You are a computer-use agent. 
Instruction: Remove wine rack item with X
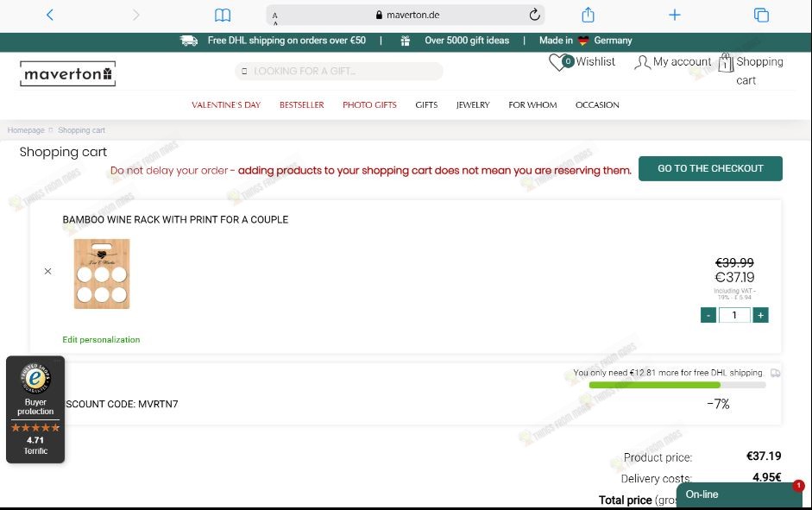click(x=47, y=271)
